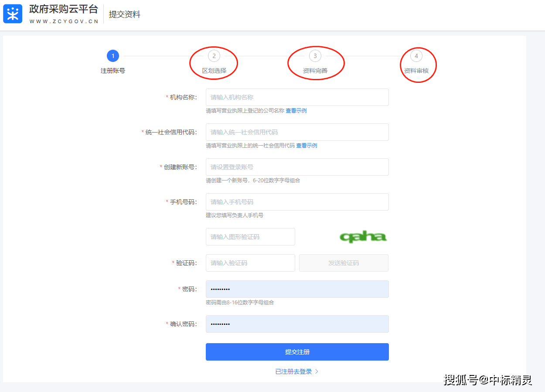This screenshot has height=392, width=545.
Task: Focus the 图形验证码 input box
Action: 250,237
